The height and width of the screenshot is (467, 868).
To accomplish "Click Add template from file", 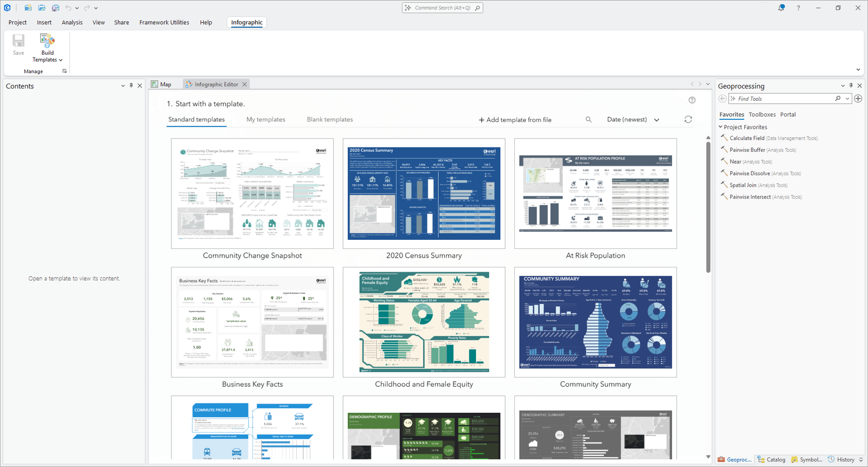I will [x=515, y=120].
